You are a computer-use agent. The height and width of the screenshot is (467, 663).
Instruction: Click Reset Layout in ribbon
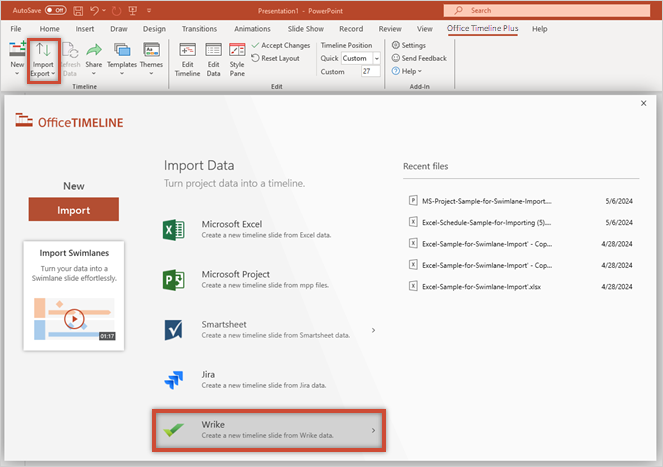275,58
